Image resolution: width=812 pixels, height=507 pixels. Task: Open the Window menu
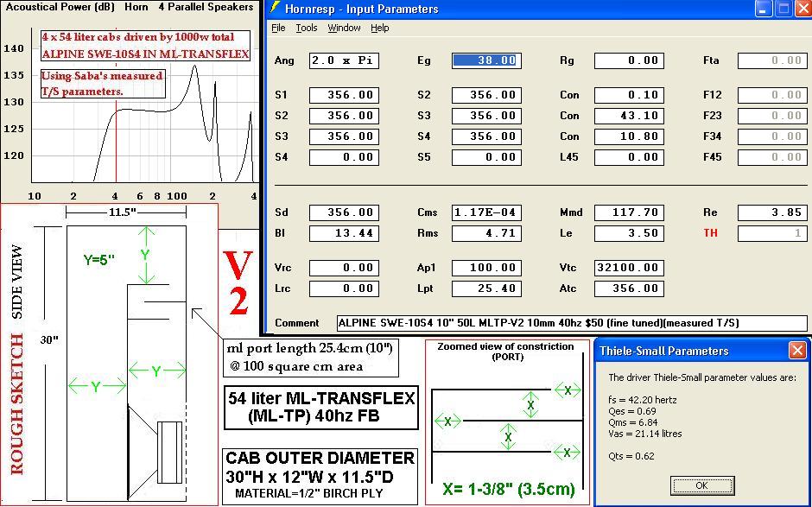[344, 28]
